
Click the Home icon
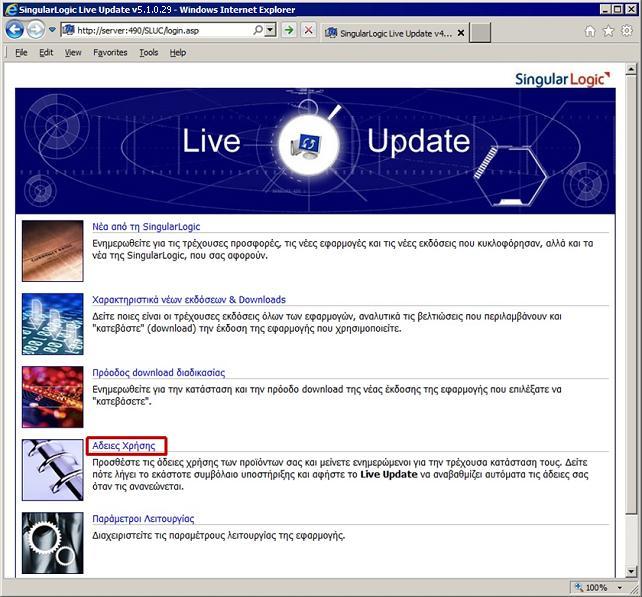pos(590,31)
